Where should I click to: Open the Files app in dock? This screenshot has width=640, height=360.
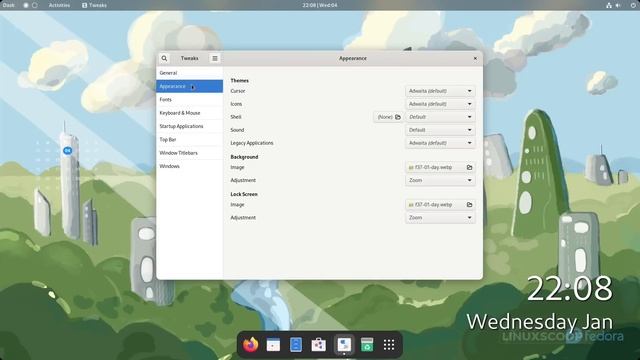(x=296, y=345)
